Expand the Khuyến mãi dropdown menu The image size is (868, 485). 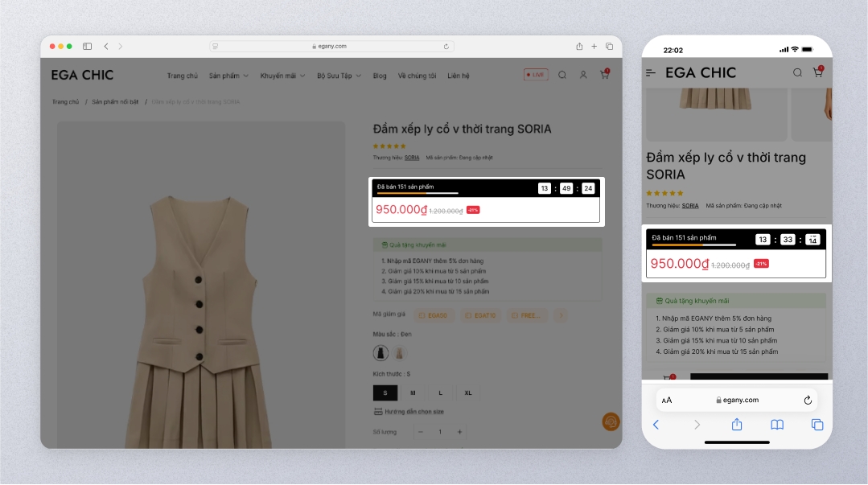(x=282, y=76)
